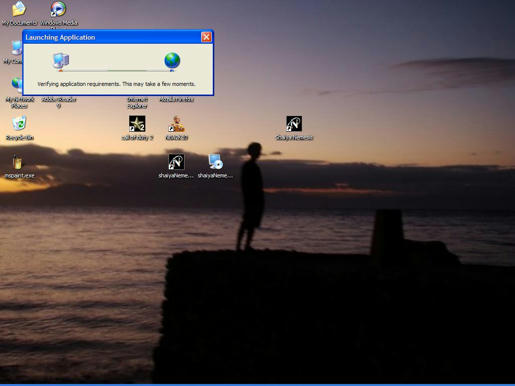The image size is (515, 386).
Task: Select the partly hidden My Computer icon
Action: [x=17, y=48]
